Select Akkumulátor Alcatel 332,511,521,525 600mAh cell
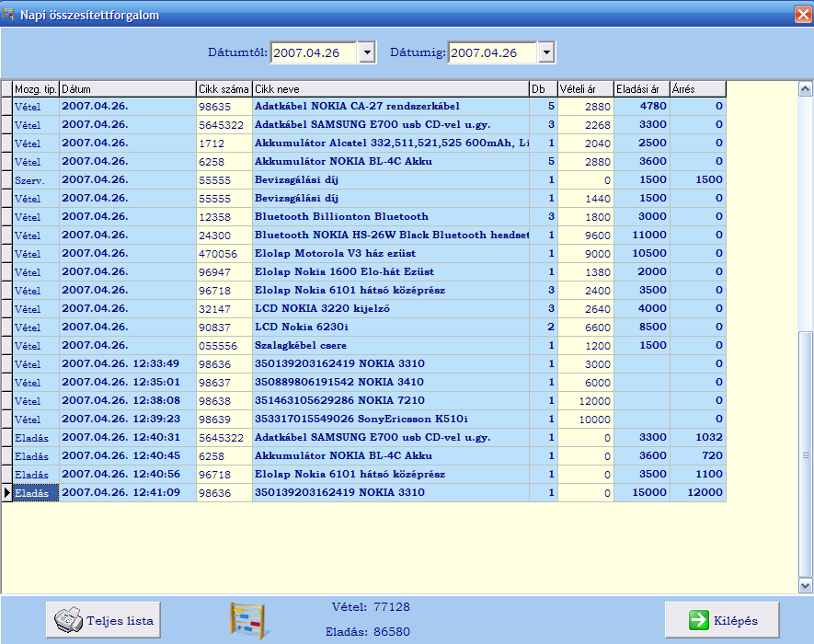Viewport: 814px width, 644px height. point(391,144)
